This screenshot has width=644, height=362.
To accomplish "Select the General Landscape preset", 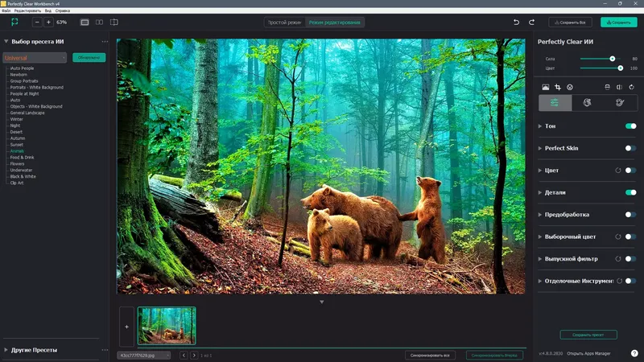I will pos(27,113).
